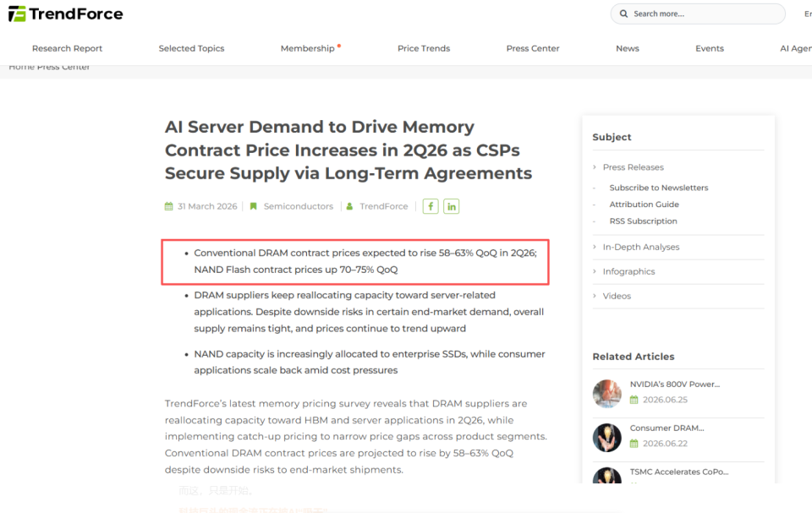The image size is (812, 513).
Task: Open the Price Trends menu
Action: (424, 48)
